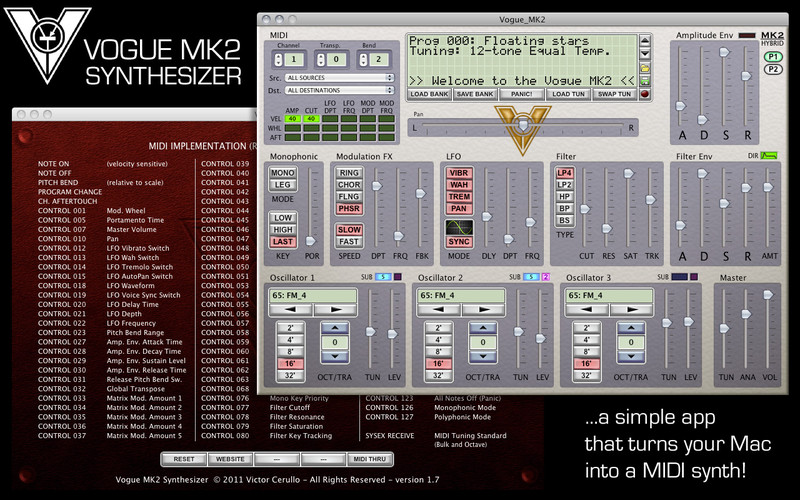800x500 pixels.
Task: Select next waveform for Oscillator 2
Action: (483, 309)
